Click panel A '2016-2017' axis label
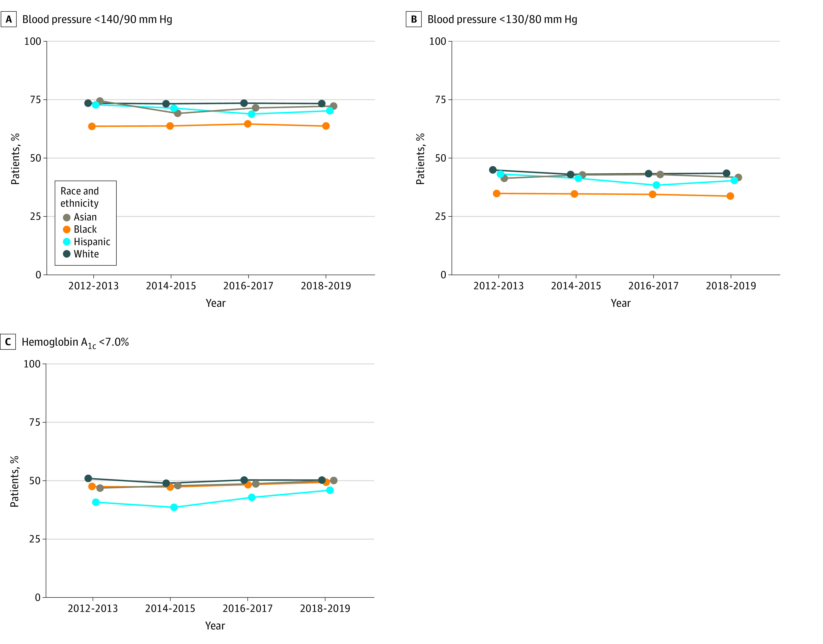The height and width of the screenshot is (644, 823). [248, 286]
